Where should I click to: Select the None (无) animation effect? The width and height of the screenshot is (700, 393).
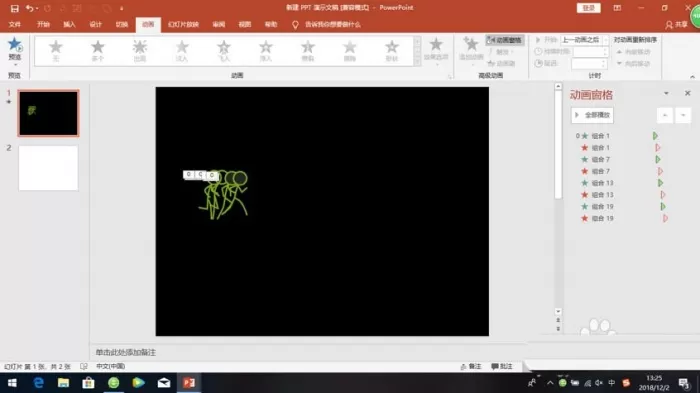pos(56,50)
